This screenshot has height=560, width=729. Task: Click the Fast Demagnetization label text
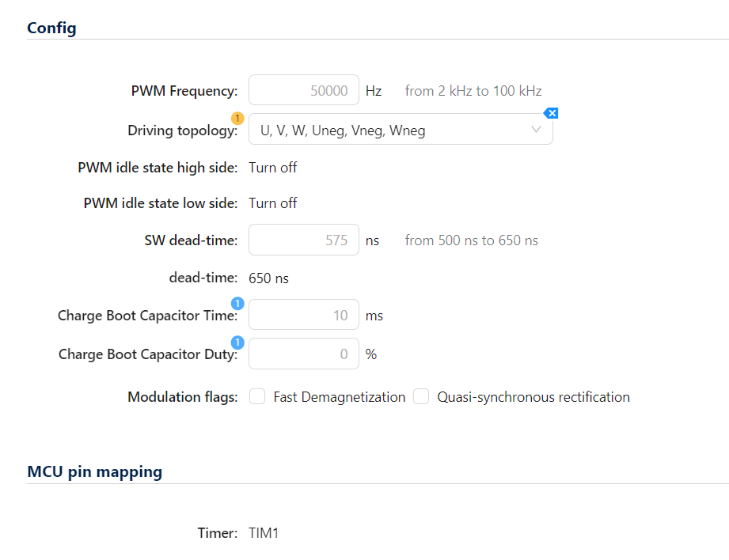(339, 397)
